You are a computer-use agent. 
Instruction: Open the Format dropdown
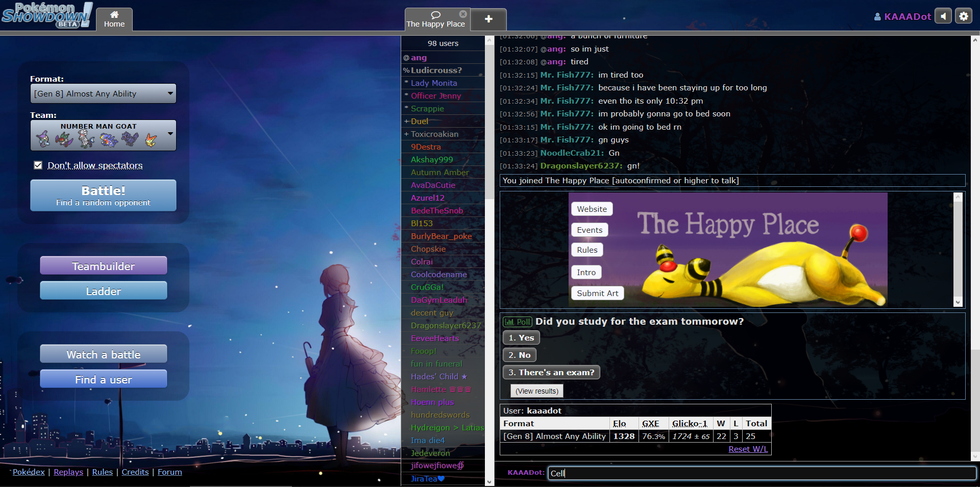(x=103, y=94)
